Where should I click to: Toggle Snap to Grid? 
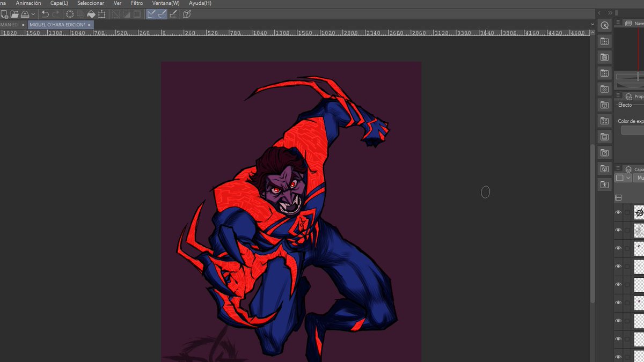click(x=173, y=14)
